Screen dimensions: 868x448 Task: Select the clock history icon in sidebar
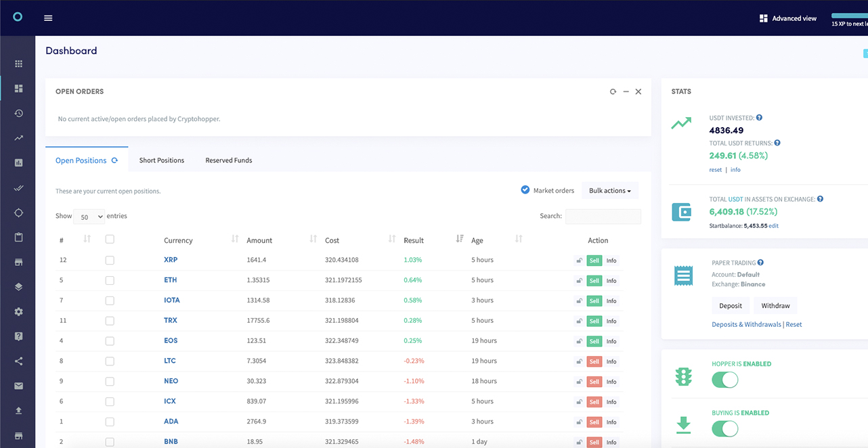coord(18,113)
